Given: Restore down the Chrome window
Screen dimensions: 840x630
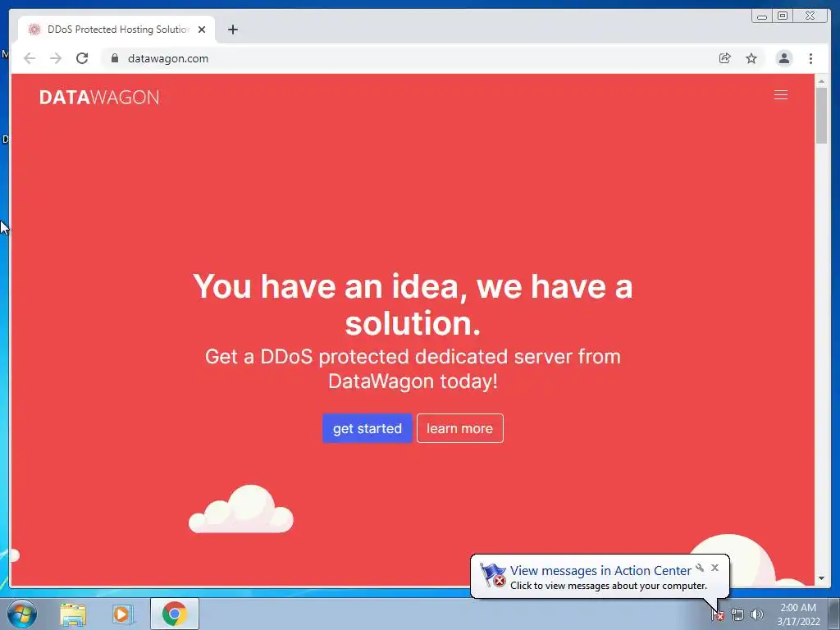Looking at the screenshot, I should [783, 16].
